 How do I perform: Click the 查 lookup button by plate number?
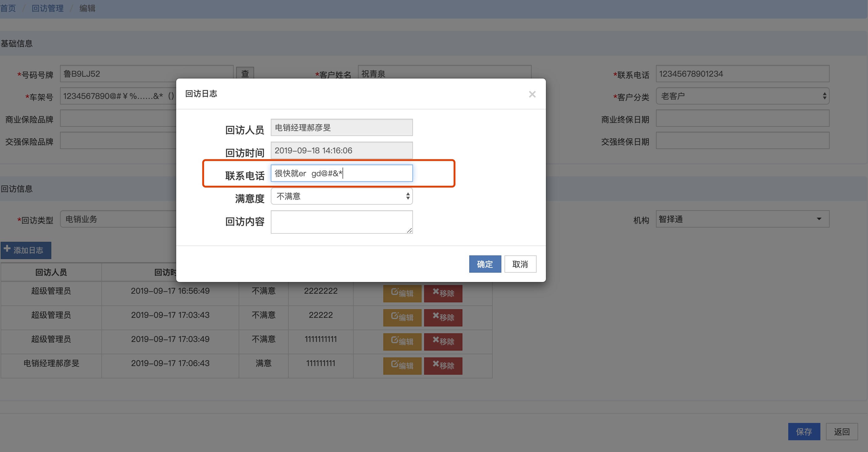[x=245, y=73]
